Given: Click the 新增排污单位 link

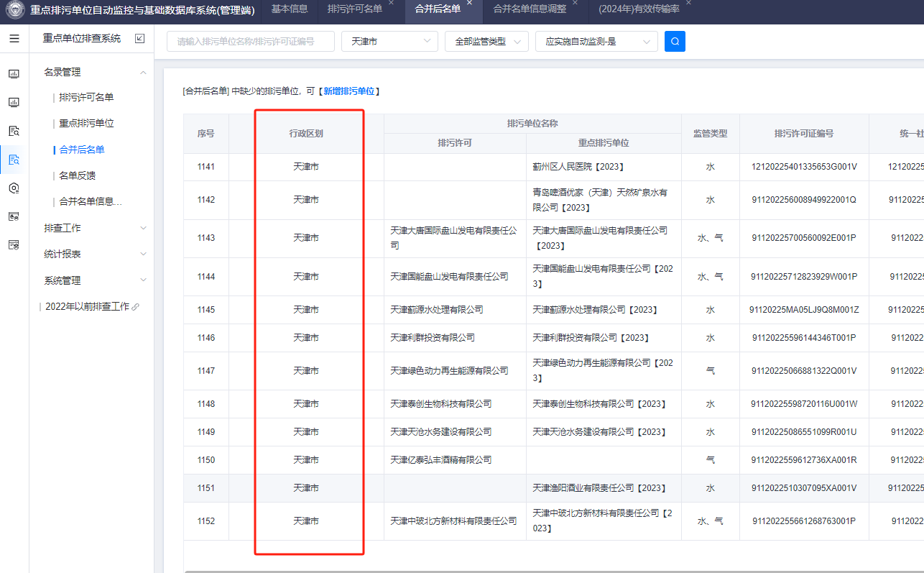Looking at the screenshot, I should (x=348, y=91).
